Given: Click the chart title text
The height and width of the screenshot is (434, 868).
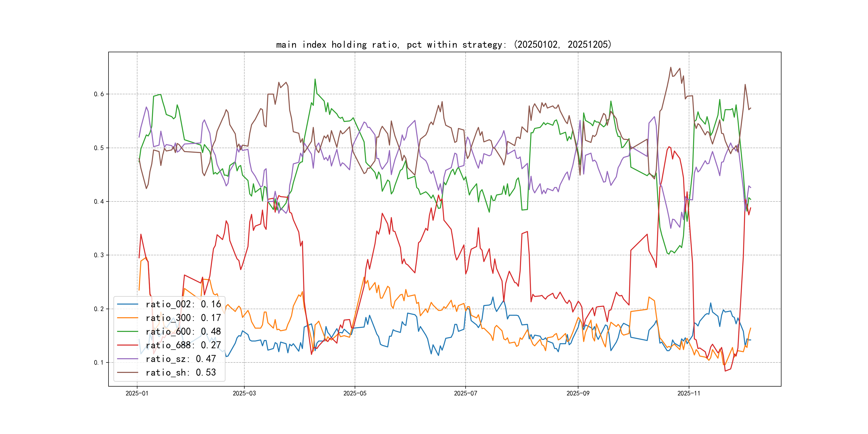Looking at the screenshot, I should click(444, 44).
